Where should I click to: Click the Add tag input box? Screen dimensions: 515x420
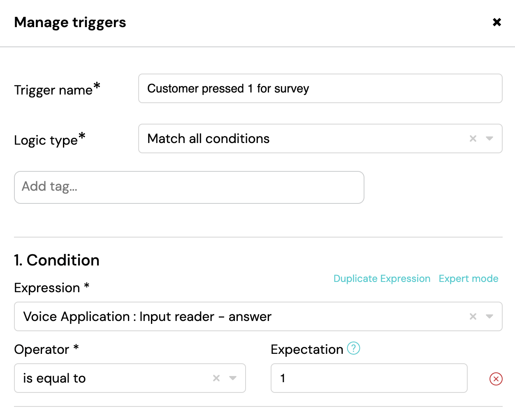tap(189, 187)
